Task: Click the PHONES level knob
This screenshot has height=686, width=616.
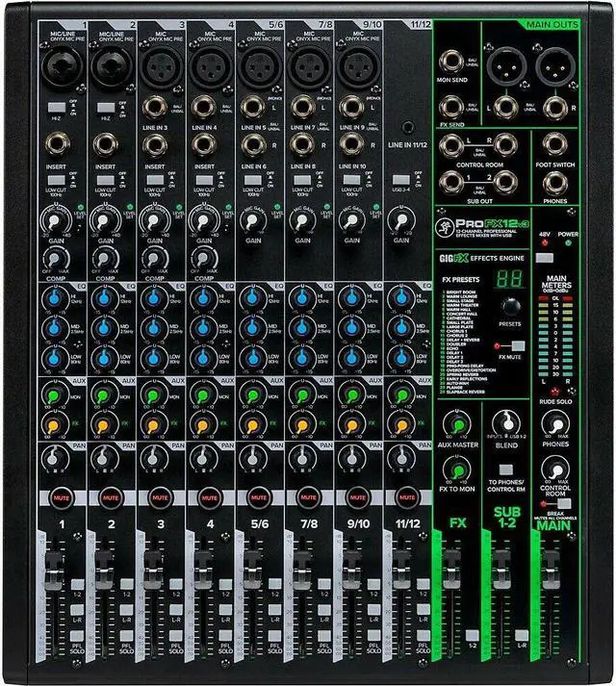Action: (x=552, y=424)
